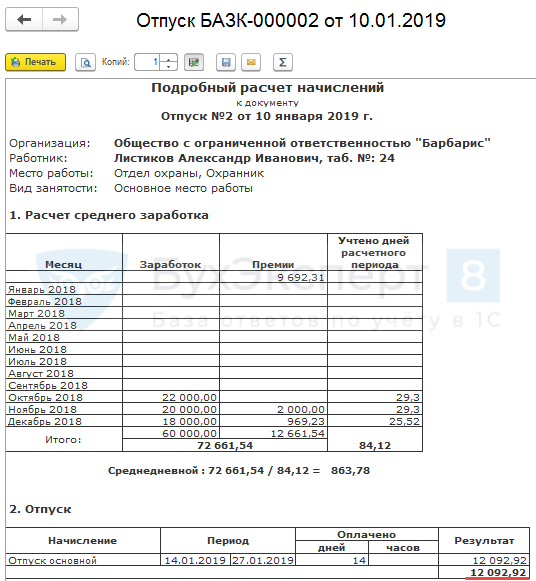Viewport: 536px width, 581px height.
Task: Select the Итого: label cell
Action: pos(64,439)
